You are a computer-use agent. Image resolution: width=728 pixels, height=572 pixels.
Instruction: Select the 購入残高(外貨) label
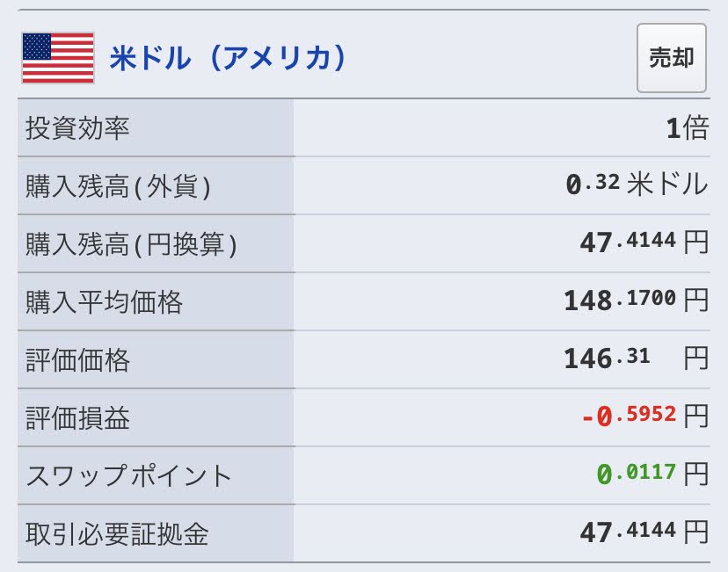[119, 186]
